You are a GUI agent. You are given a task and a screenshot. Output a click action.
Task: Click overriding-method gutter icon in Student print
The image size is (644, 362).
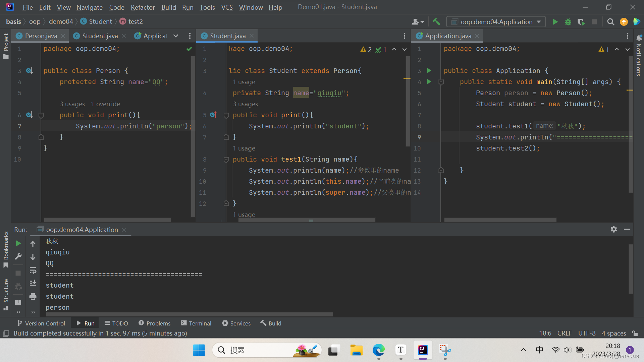[x=213, y=115]
